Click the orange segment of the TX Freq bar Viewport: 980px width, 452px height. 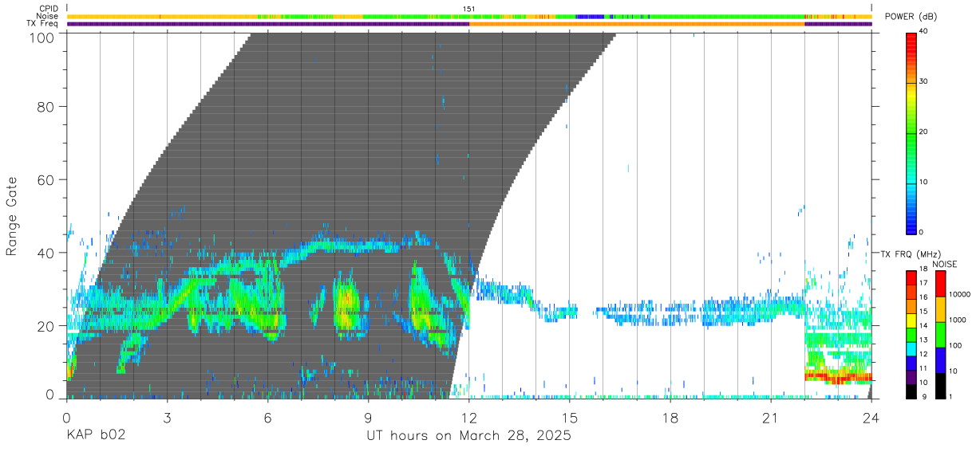pos(637,24)
